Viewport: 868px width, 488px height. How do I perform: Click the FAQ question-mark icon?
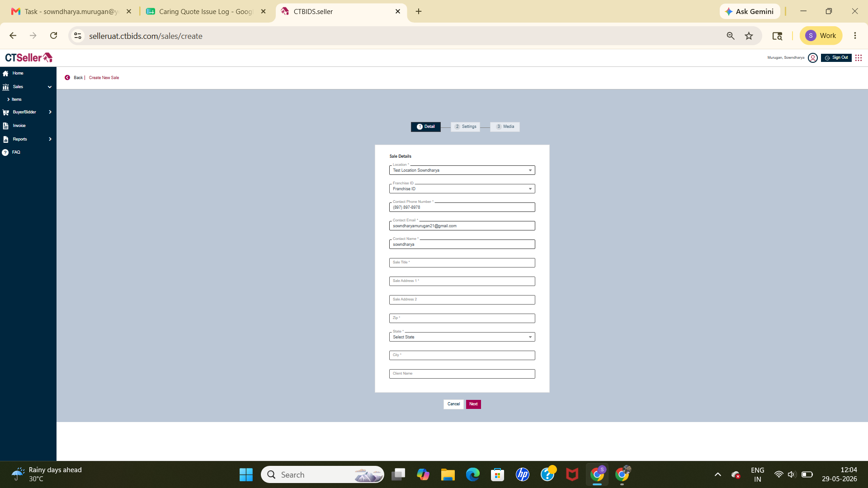tap(5, 152)
